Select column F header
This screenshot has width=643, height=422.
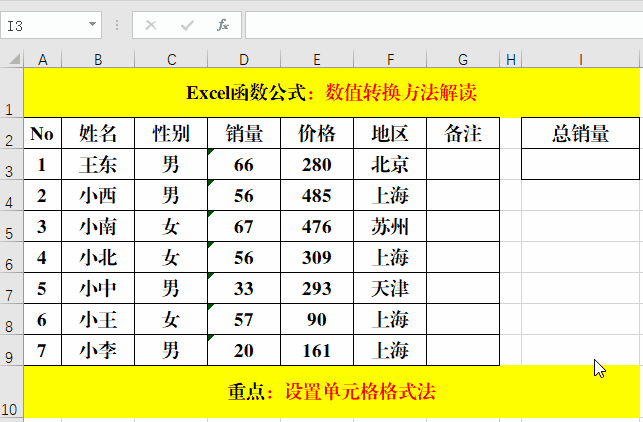pos(390,59)
